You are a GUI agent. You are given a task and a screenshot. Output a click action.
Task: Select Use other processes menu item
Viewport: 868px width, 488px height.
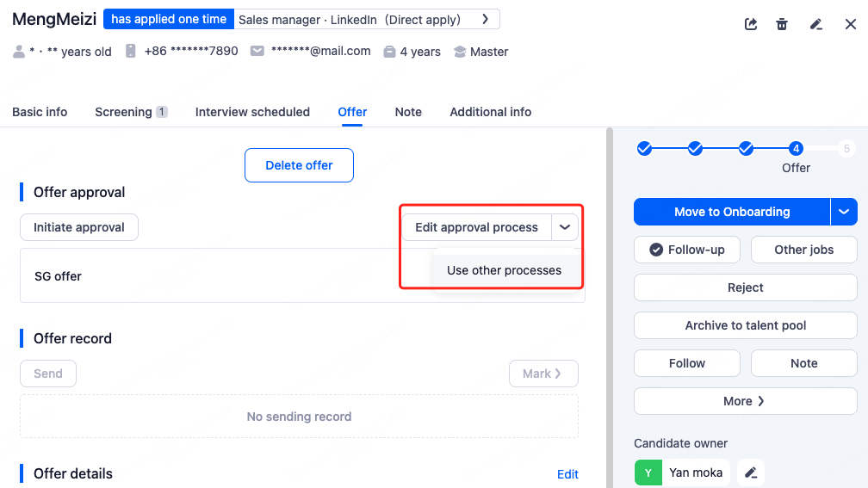click(x=504, y=270)
